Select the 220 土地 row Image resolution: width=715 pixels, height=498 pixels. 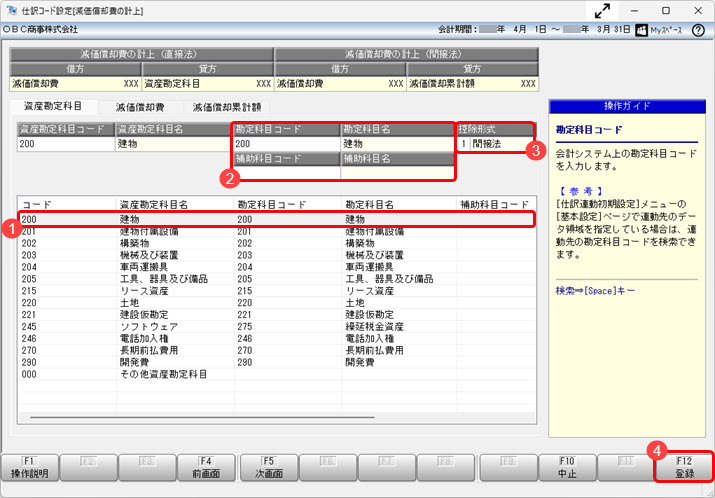click(270, 303)
